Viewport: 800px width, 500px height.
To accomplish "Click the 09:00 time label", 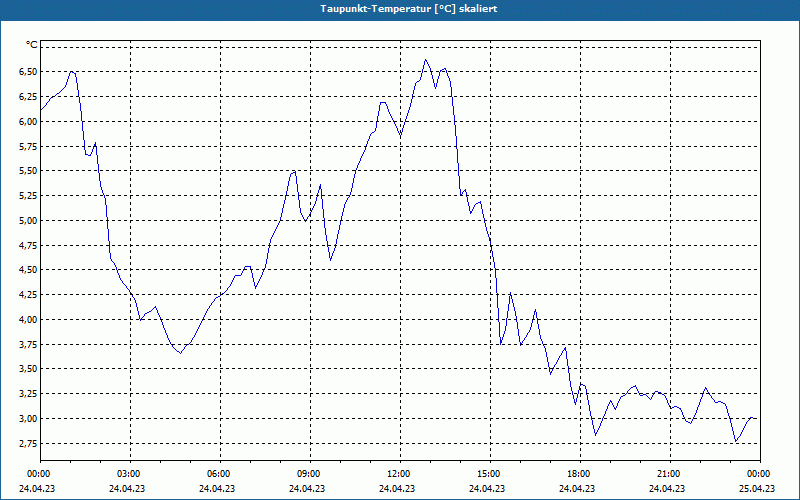I will [310, 474].
